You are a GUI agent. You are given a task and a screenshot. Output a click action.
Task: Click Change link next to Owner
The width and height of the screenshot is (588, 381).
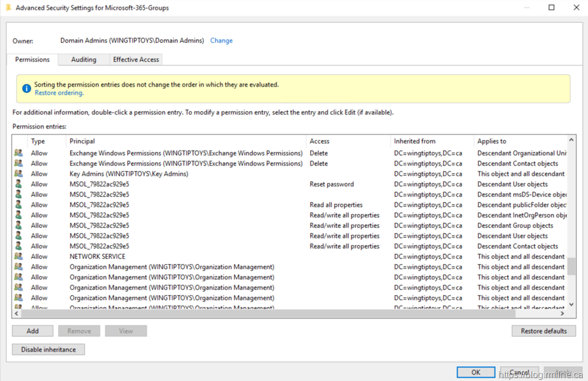click(221, 41)
